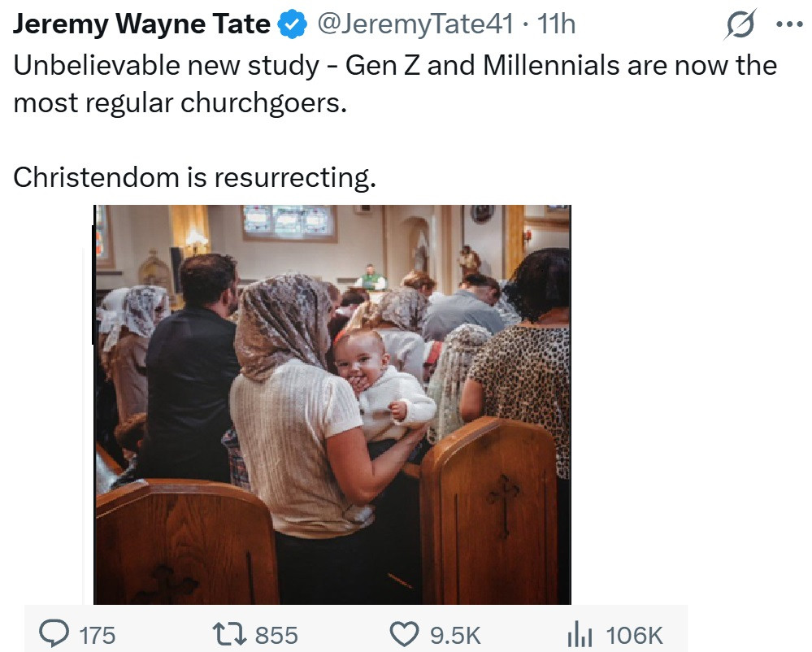Click the stained glass window in photo
Viewport: 812px width, 652px height.
click(x=289, y=220)
